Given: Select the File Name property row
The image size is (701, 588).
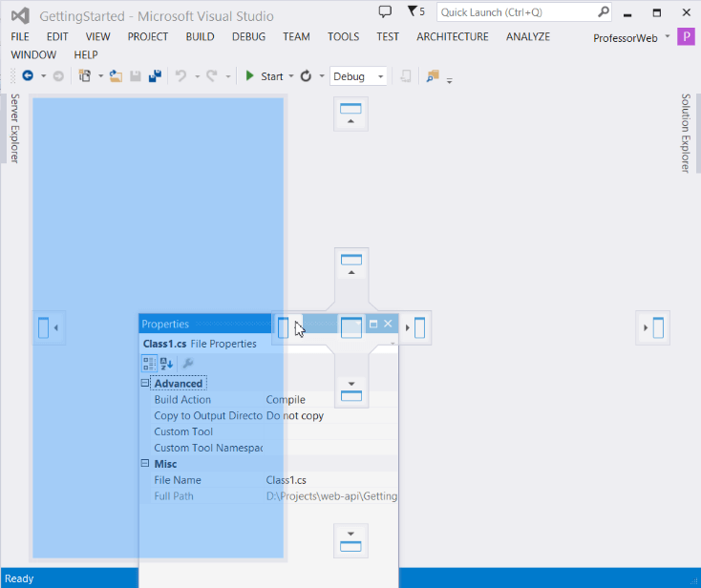Looking at the screenshot, I should (268, 480).
